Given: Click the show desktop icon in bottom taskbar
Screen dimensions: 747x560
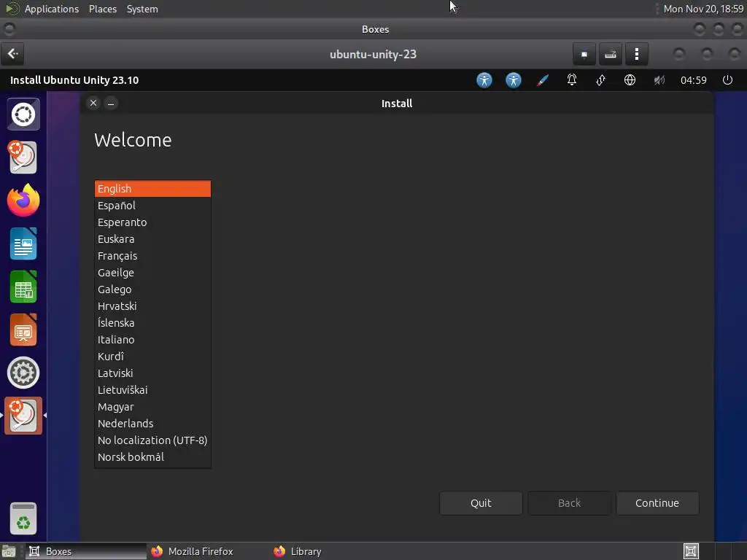Looking at the screenshot, I should coord(9,551).
